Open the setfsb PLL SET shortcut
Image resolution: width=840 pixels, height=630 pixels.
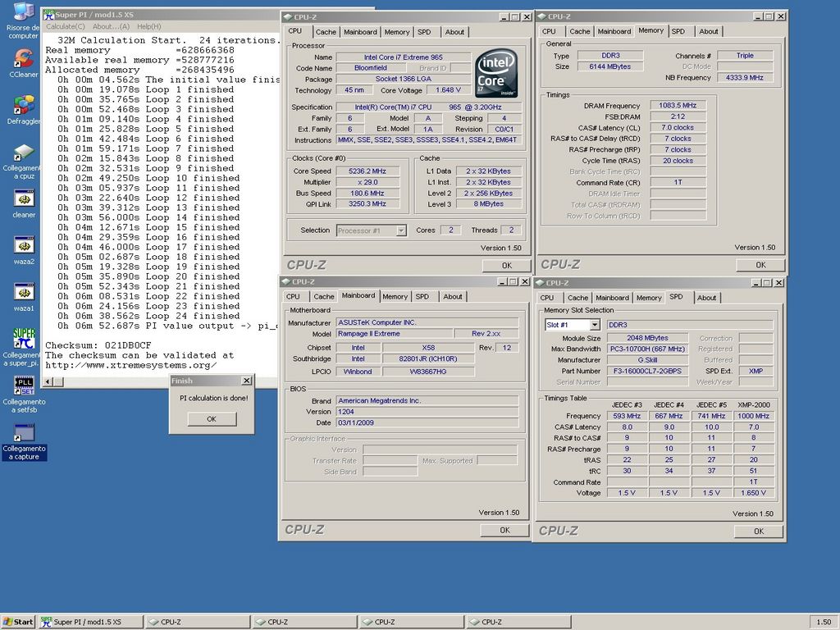pyautogui.click(x=24, y=395)
